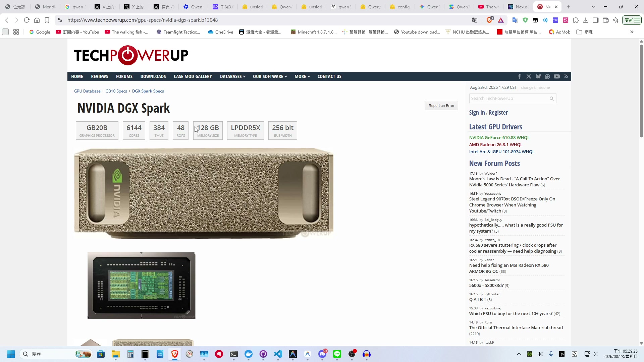Follow GB10 Specs breadcrumb link
Screen dimensions: 644x362
tap(116, 91)
